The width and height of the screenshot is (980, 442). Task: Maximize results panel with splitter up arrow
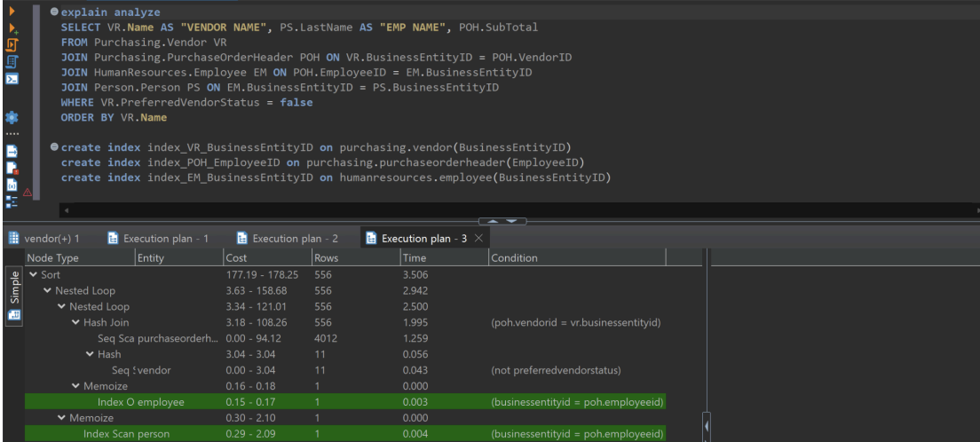click(494, 221)
